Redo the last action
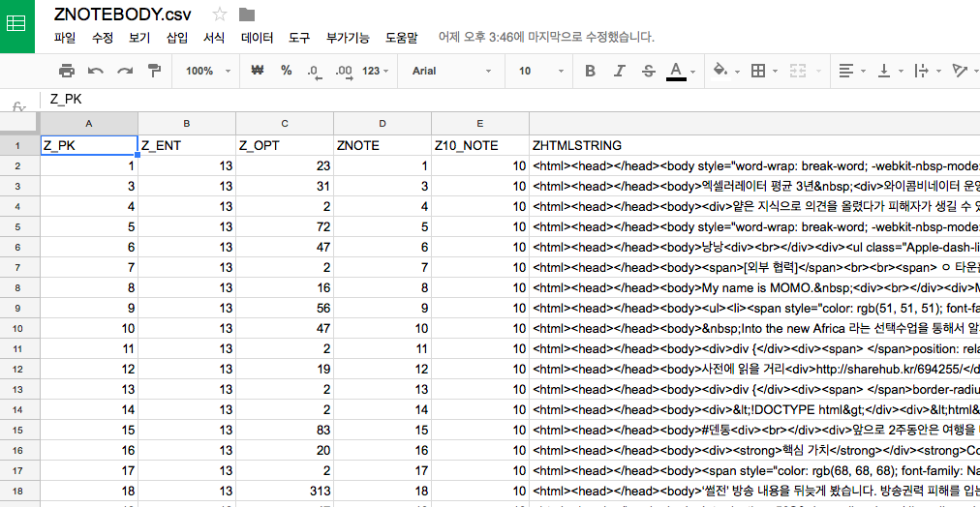 click(x=125, y=72)
